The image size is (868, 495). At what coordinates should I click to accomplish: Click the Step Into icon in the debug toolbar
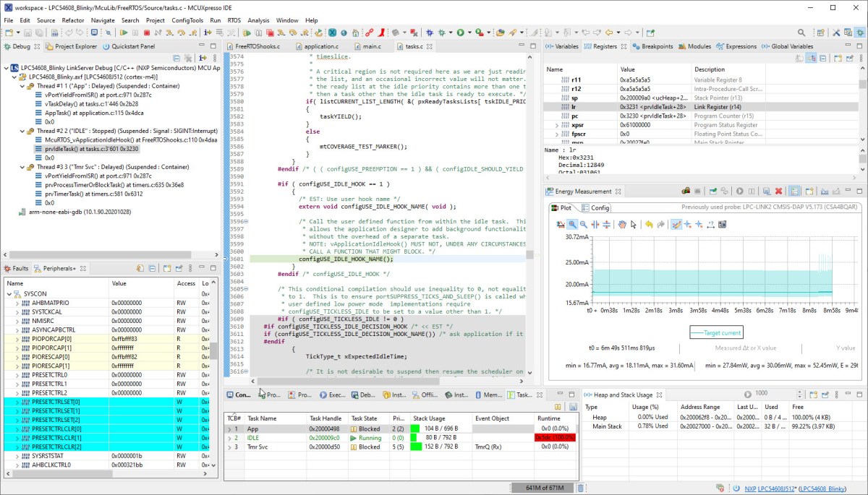pyautogui.click(x=282, y=33)
